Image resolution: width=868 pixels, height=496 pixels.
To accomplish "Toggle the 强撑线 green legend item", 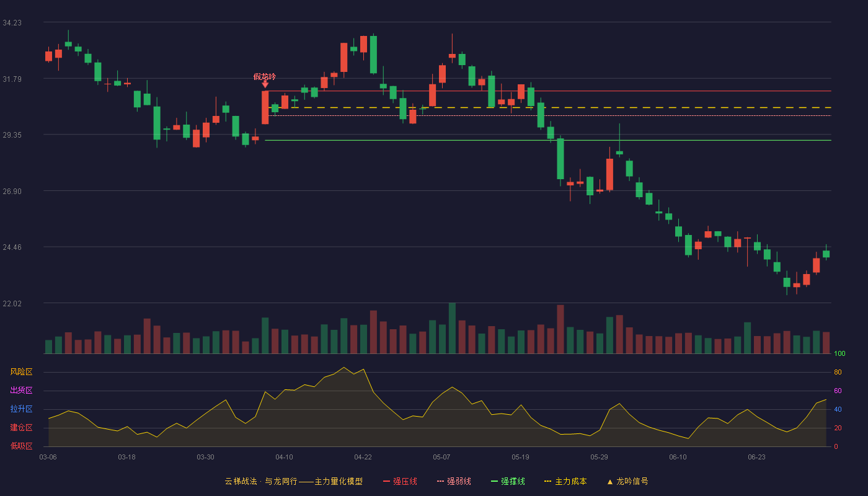I will point(508,481).
